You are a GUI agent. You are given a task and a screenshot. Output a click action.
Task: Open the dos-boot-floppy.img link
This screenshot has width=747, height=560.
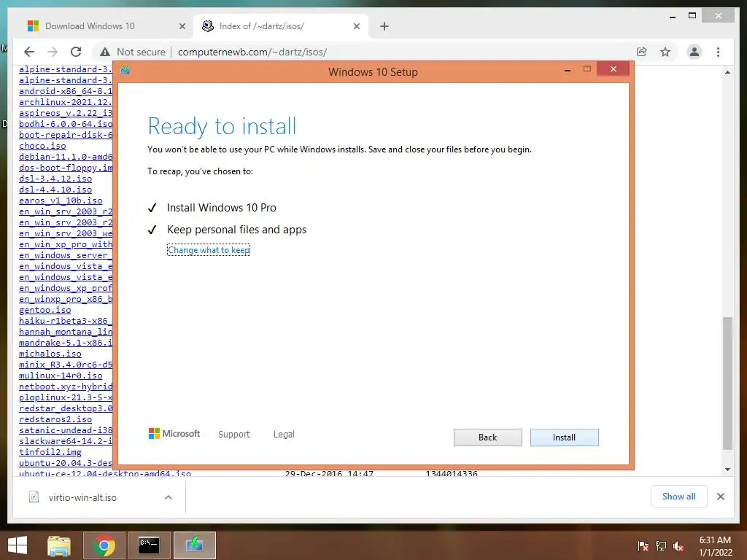pyautogui.click(x=66, y=168)
